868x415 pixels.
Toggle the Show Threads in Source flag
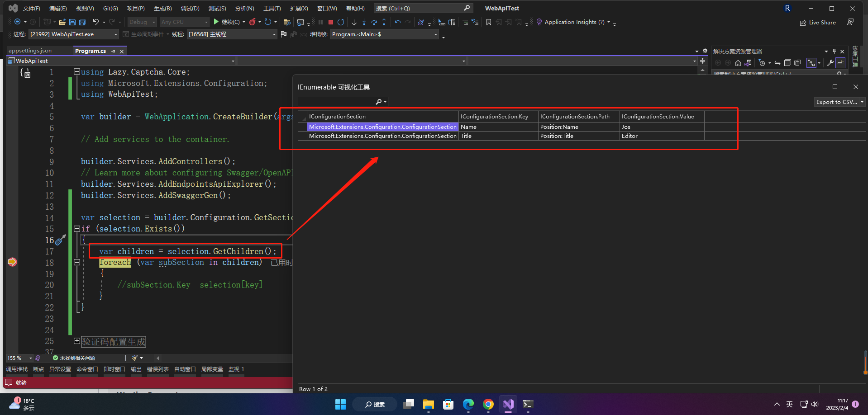tap(284, 34)
